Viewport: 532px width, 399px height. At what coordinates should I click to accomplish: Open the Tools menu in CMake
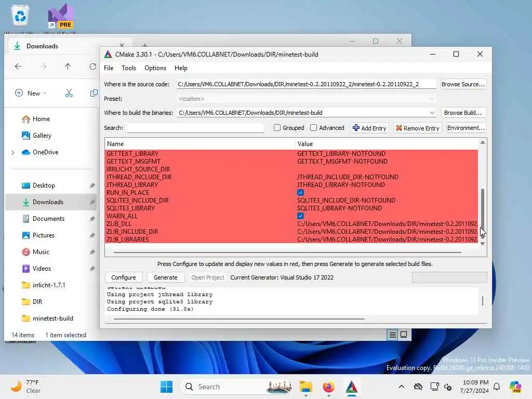[x=129, y=68]
